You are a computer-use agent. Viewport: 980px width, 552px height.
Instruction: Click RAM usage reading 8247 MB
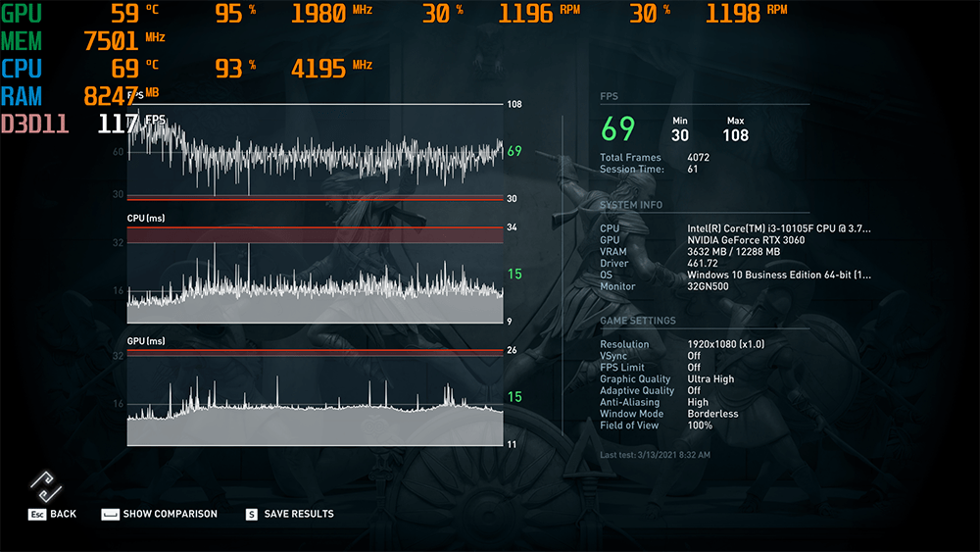(122, 96)
